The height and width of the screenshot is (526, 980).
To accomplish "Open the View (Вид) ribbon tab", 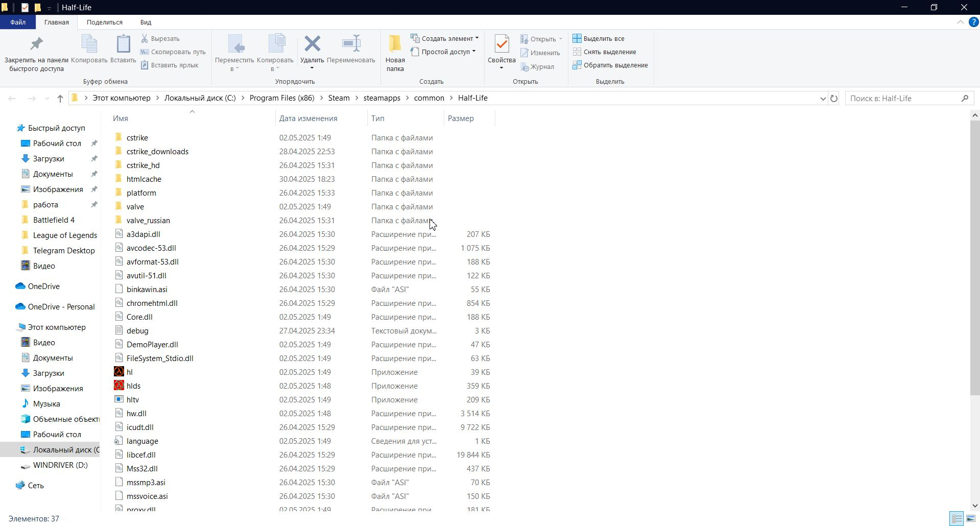I will click(146, 22).
